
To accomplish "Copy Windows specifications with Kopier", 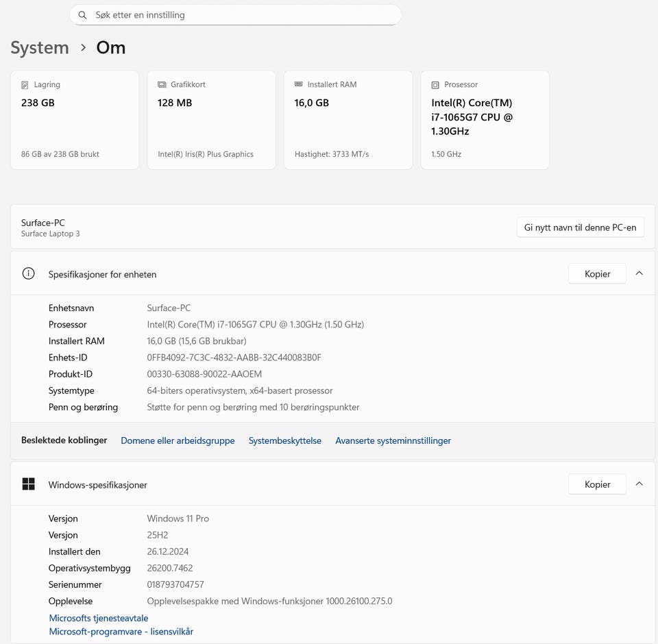I will (597, 484).
